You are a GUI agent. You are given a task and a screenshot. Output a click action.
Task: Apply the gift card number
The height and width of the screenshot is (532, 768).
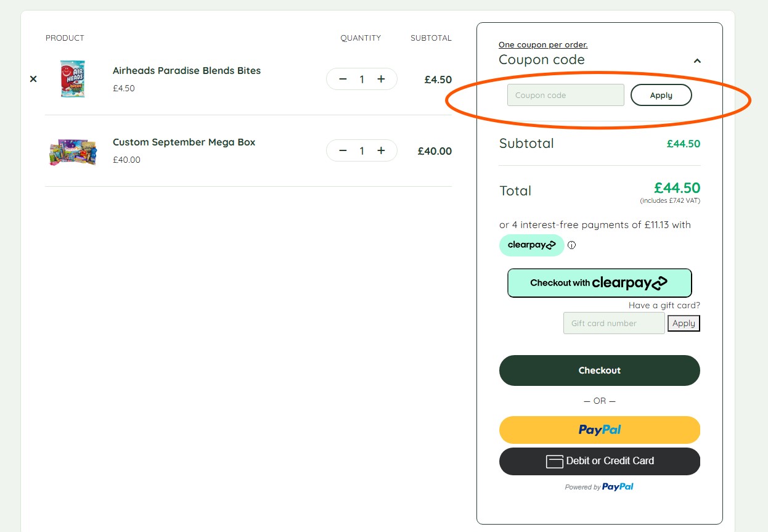684,323
